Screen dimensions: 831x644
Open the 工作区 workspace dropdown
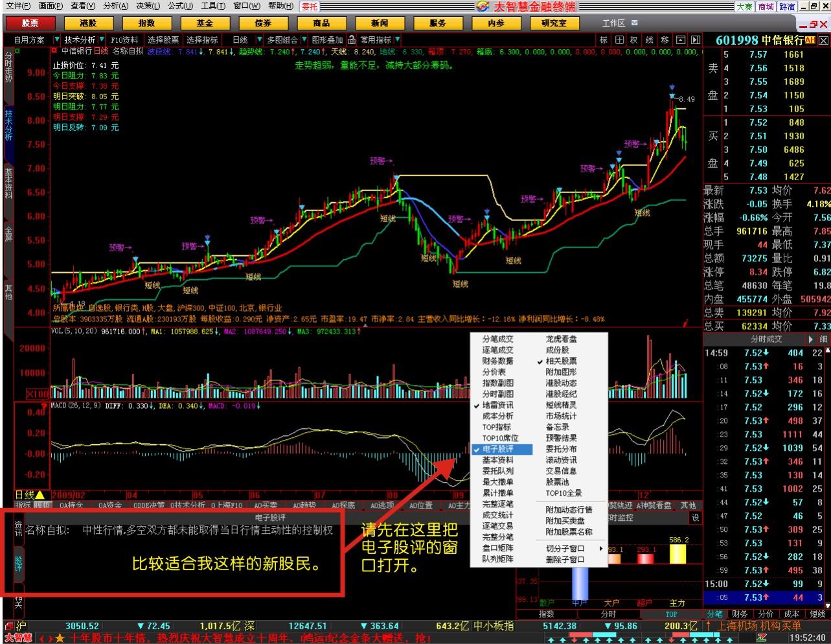634,23
